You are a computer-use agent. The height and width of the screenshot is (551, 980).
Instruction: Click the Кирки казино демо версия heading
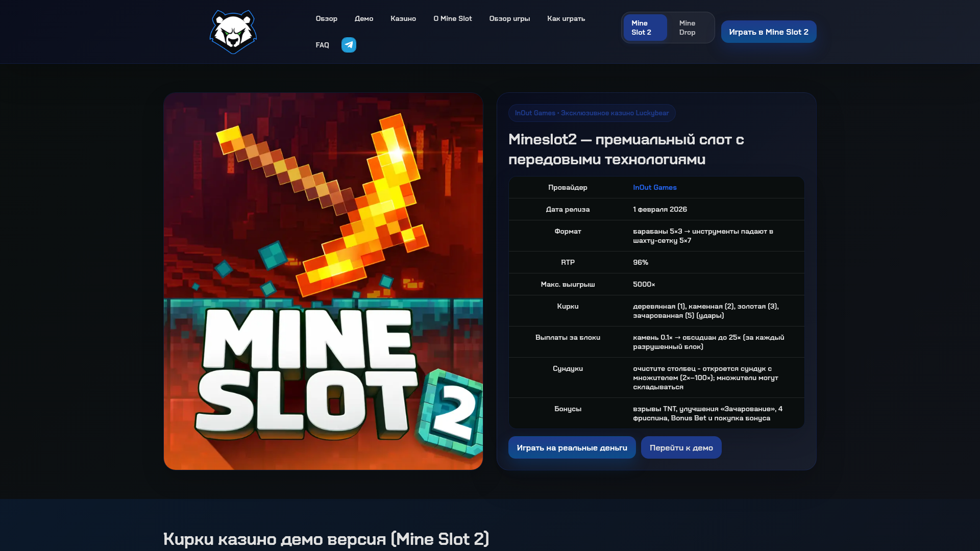[326, 539]
